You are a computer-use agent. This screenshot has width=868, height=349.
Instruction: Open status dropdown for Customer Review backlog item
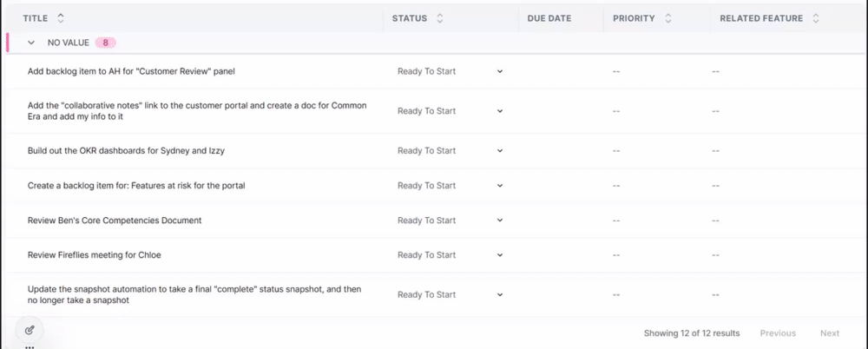[x=499, y=72]
